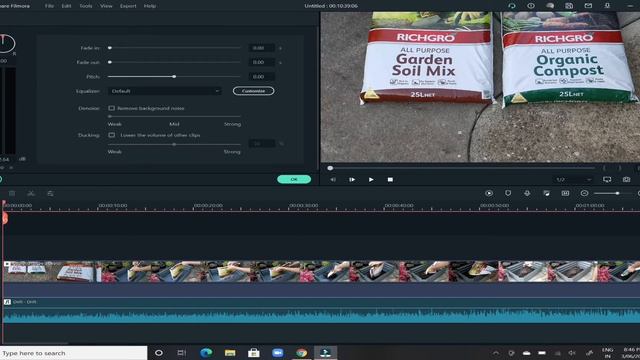Stop playback with the square stop button
640x360 pixels.
pos(390,180)
